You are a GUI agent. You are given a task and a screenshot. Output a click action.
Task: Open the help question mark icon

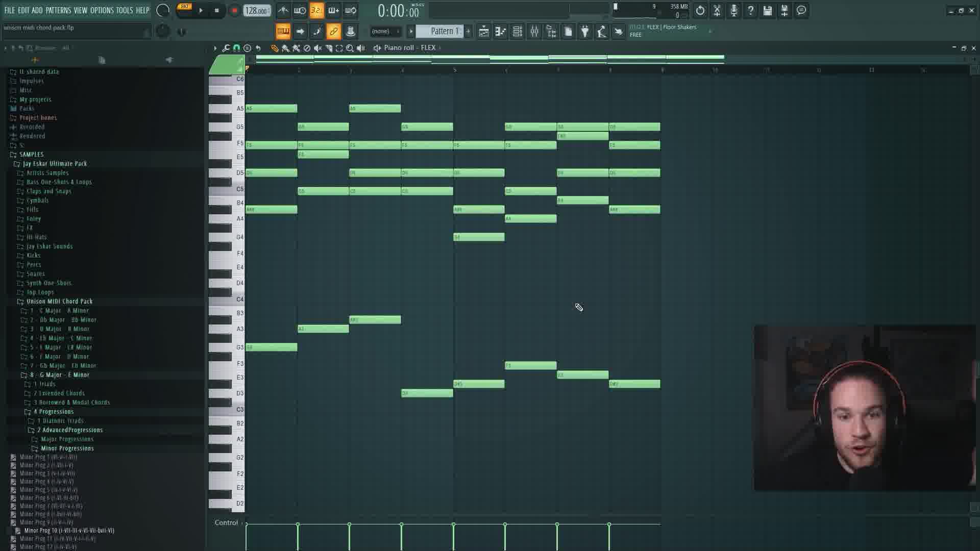[x=750, y=10]
